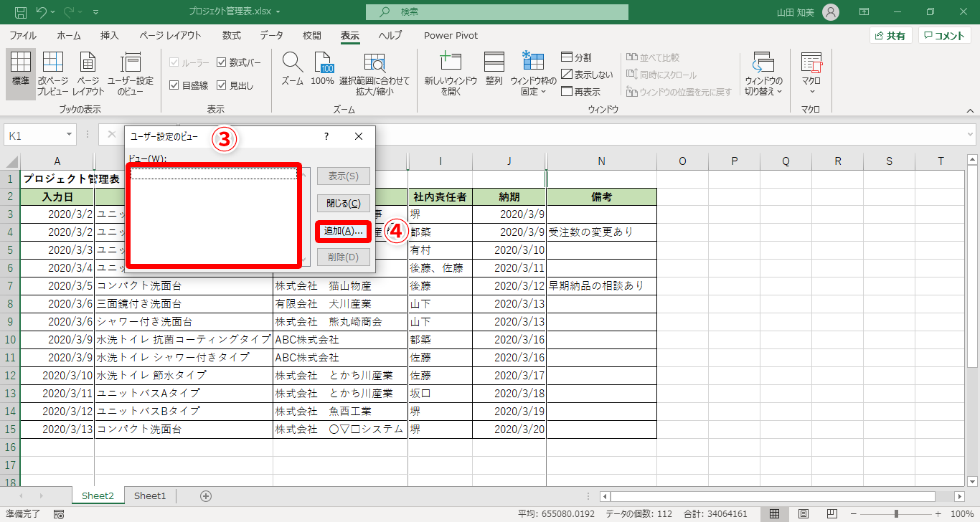Switch to Normal view from the status bar
This screenshot has width=980, height=522.
coord(775,514)
